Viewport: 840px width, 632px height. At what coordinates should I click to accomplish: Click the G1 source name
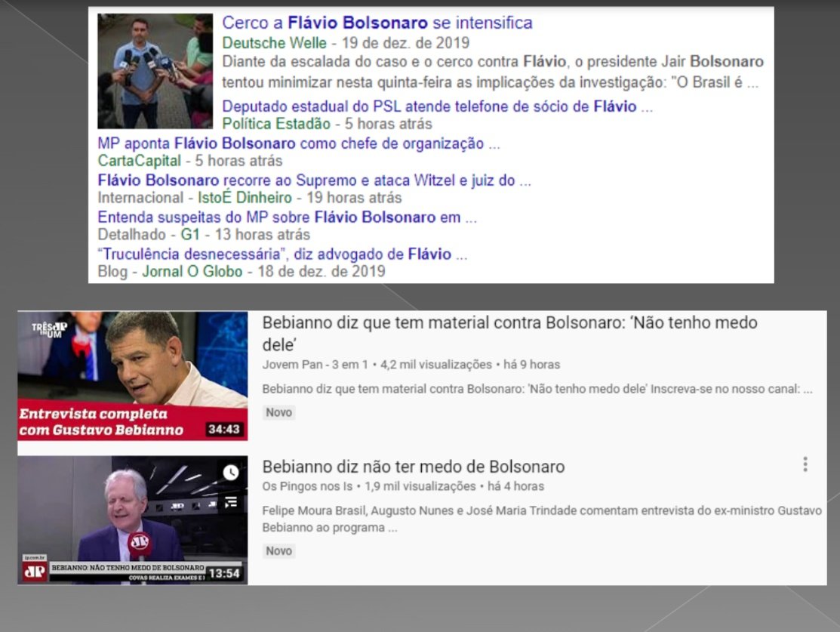190,235
